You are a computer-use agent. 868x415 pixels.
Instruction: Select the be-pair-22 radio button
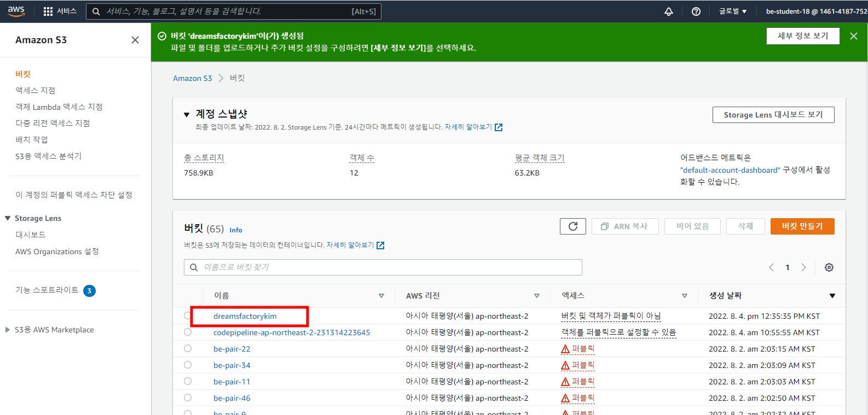point(188,348)
